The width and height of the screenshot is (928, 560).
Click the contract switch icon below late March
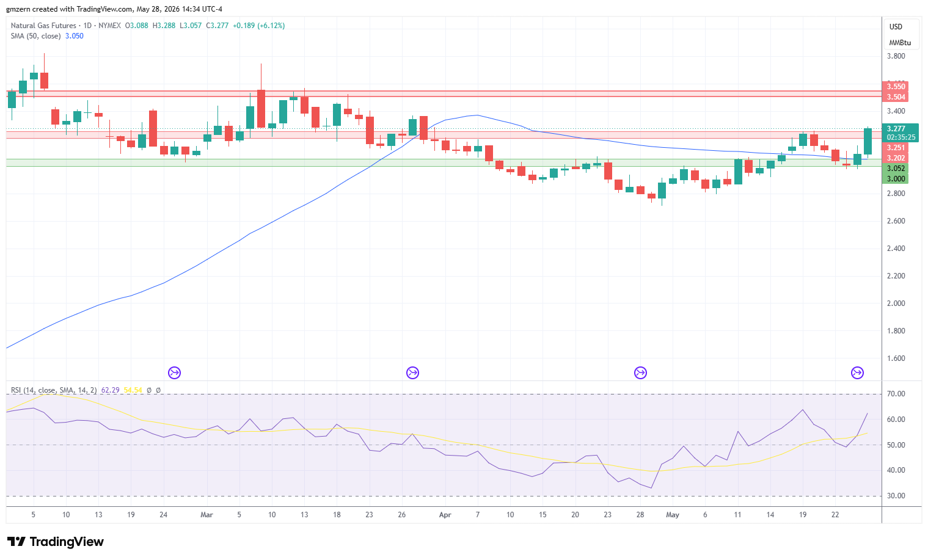[x=412, y=373]
